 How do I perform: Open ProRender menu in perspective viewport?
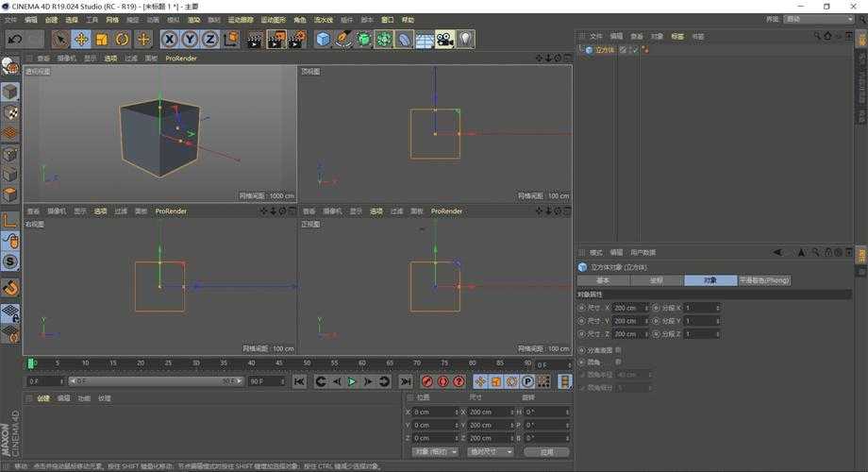(181, 59)
